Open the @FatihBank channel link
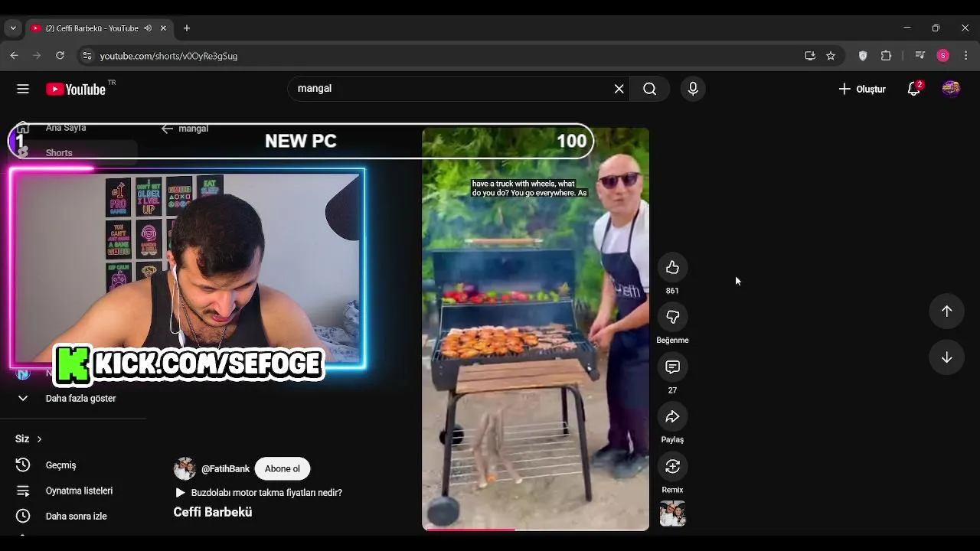Image resolution: width=980 pixels, height=551 pixels. click(225, 468)
